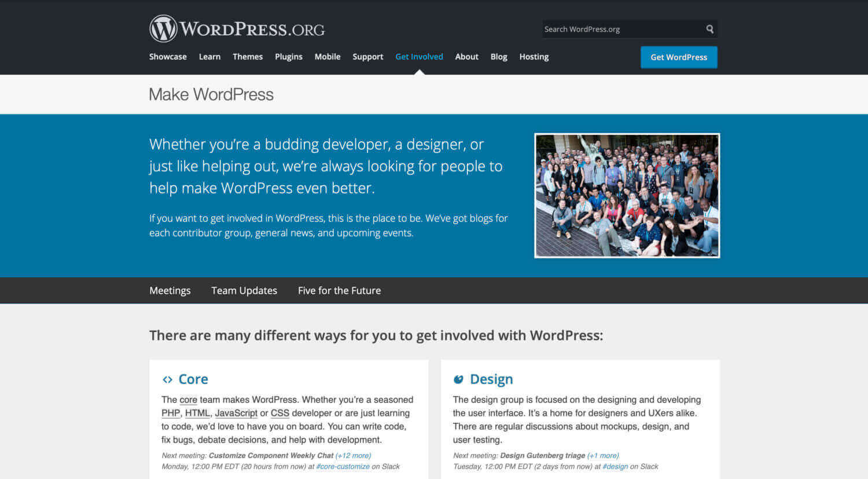Image resolution: width=868 pixels, height=479 pixels.
Task: Click the 'budding developer' intro paragraph
Action: click(326, 166)
